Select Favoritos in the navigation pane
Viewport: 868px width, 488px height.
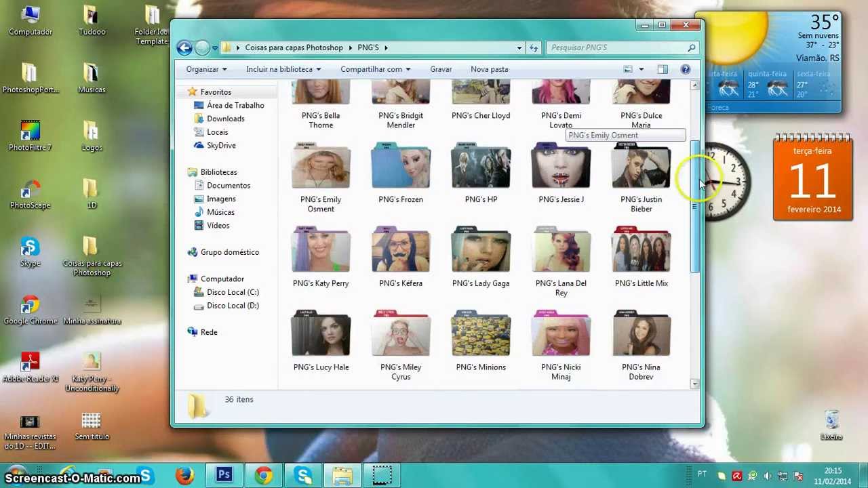pyautogui.click(x=216, y=92)
